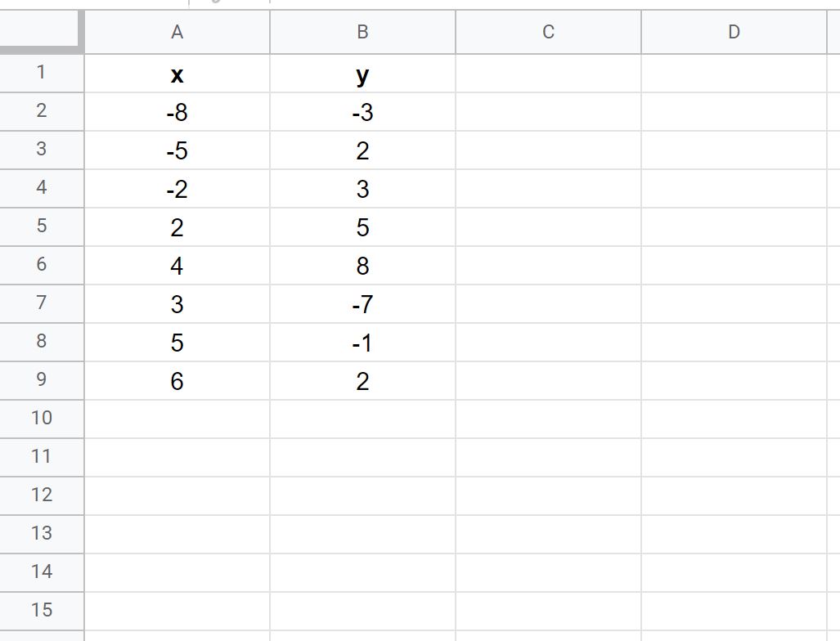
Task: Select cell B6 with value 8
Action: coord(362,266)
